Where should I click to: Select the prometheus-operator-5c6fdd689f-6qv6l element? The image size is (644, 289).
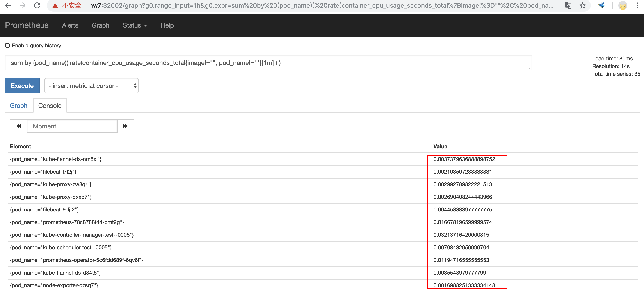coord(76,260)
